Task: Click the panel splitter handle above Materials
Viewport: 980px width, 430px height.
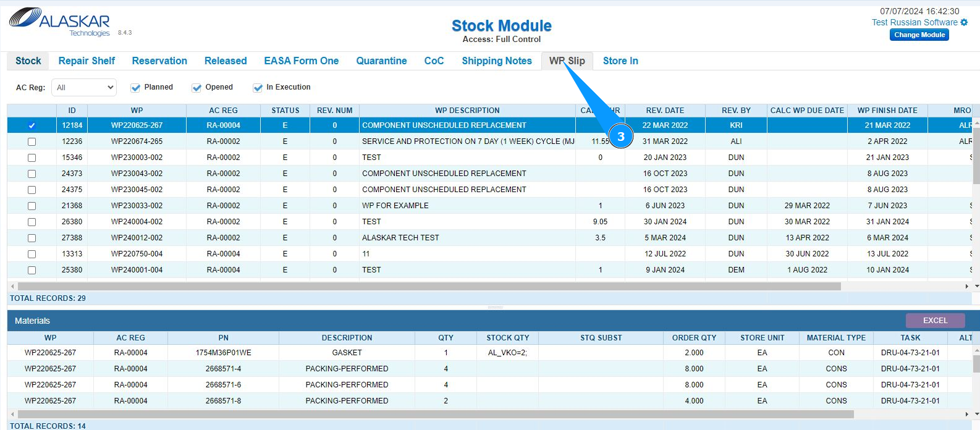Action: [x=494, y=307]
